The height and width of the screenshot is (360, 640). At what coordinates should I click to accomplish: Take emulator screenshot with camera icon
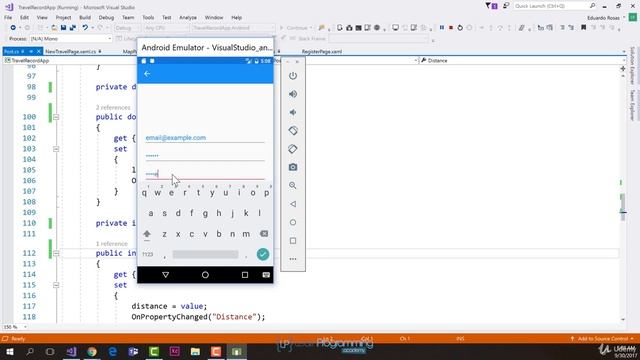pos(293,167)
